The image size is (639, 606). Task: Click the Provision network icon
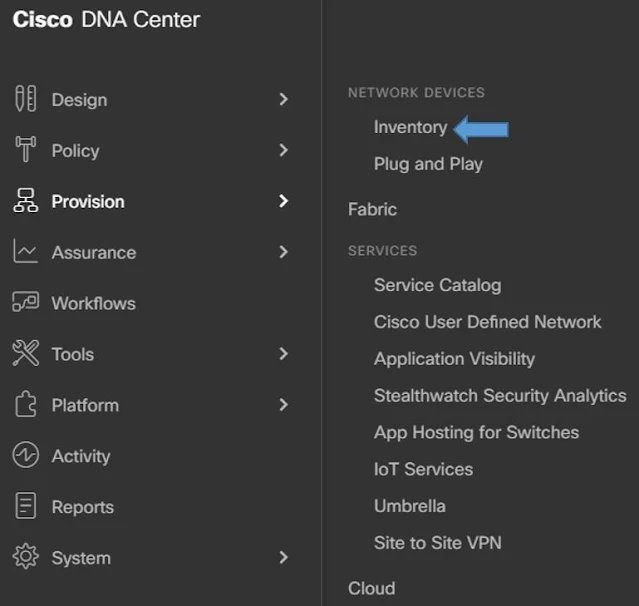click(25, 201)
